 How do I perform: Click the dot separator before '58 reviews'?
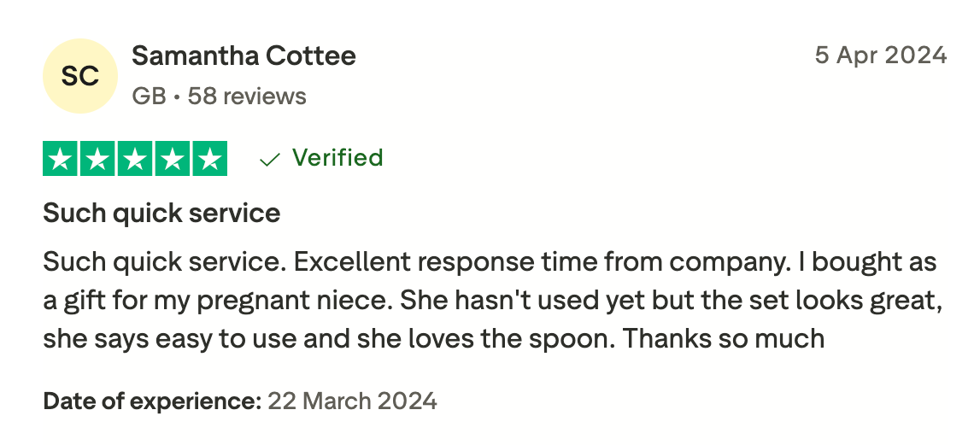pyautogui.click(x=177, y=97)
